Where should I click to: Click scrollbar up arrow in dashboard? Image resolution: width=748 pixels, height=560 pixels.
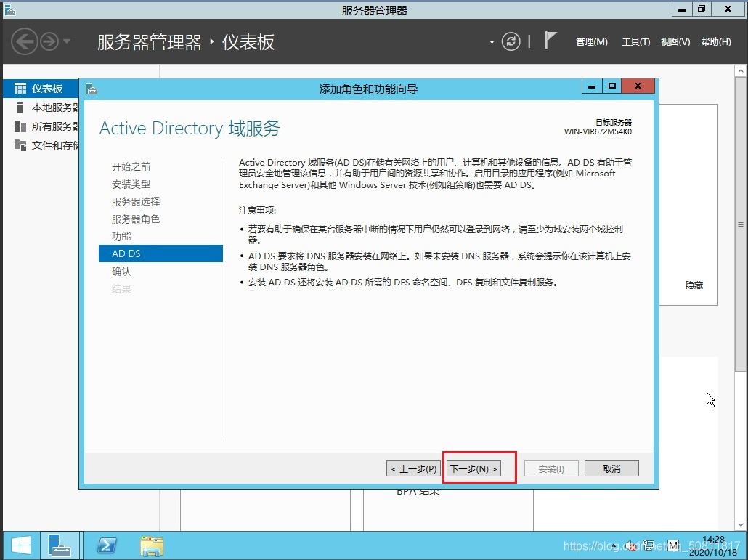point(740,71)
